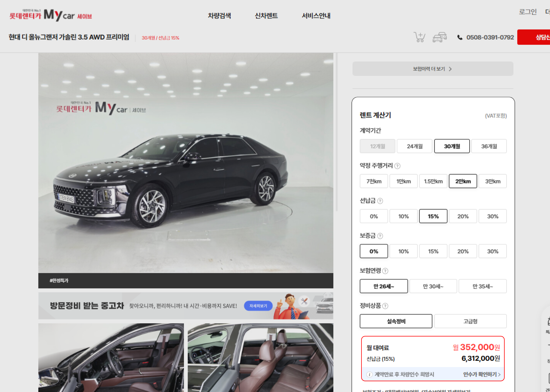Image resolution: width=550 pixels, height=392 pixels.
Task: Set 선납금 to 0%
Action: (x=374, y=216)
